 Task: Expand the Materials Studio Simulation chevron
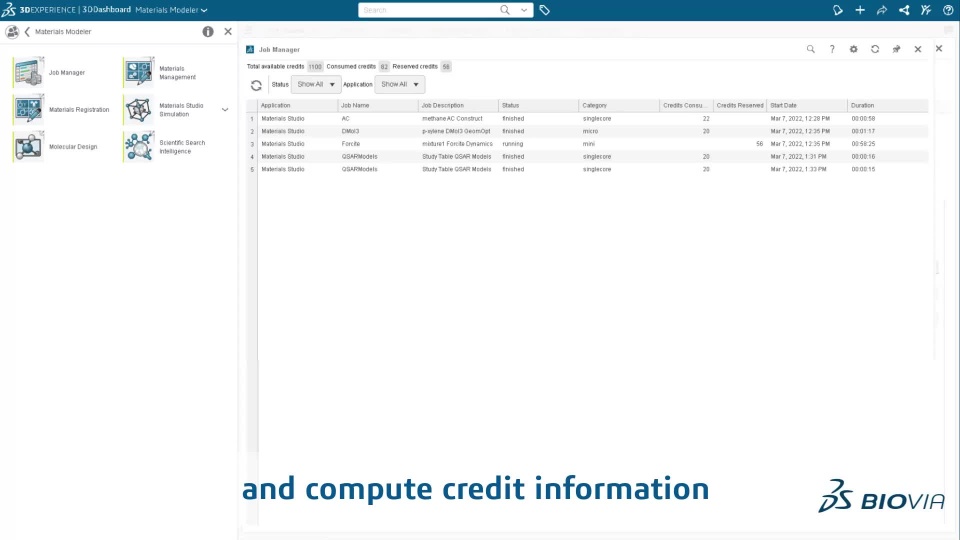tap(225, 110)
